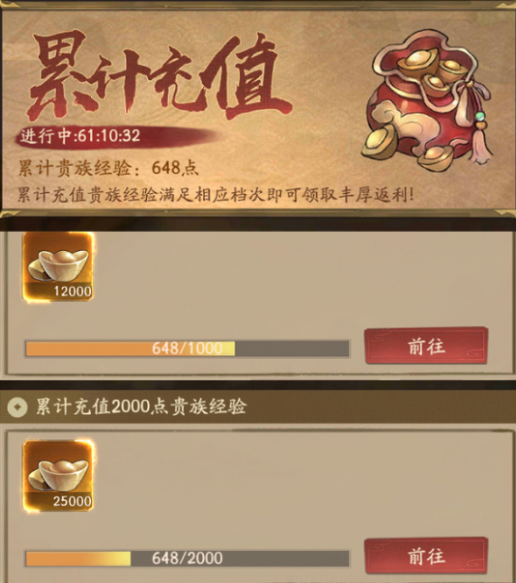Click the 累计贵族经验 648点 text
The image size is (516, 583).
click(x=108, y=168)
